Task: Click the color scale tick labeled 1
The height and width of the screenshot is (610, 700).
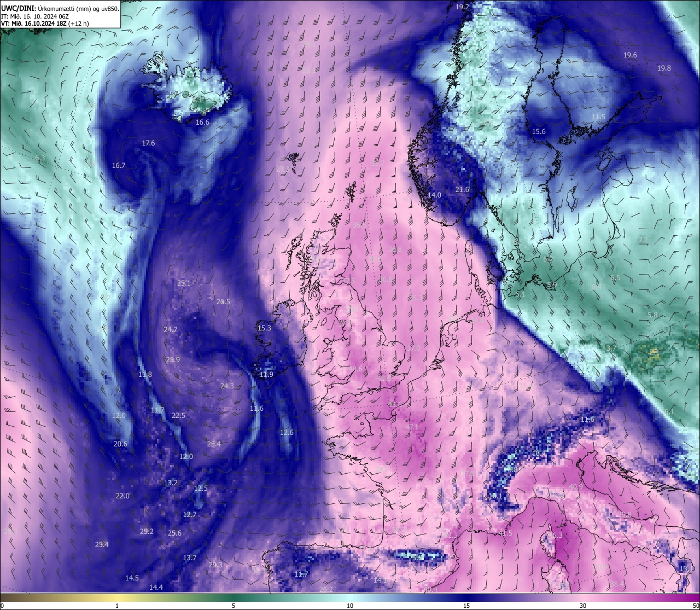Action: coord(117,606)
